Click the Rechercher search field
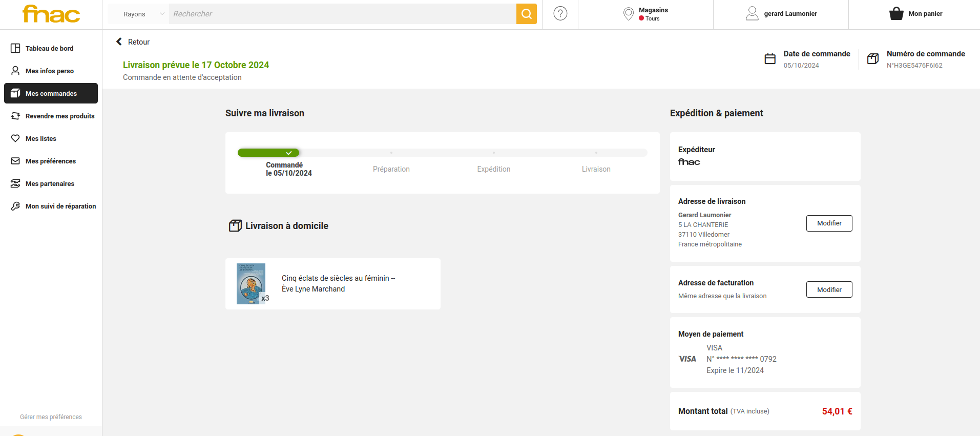This screenshot has height=436, width=980. click(x=342, y=14)
